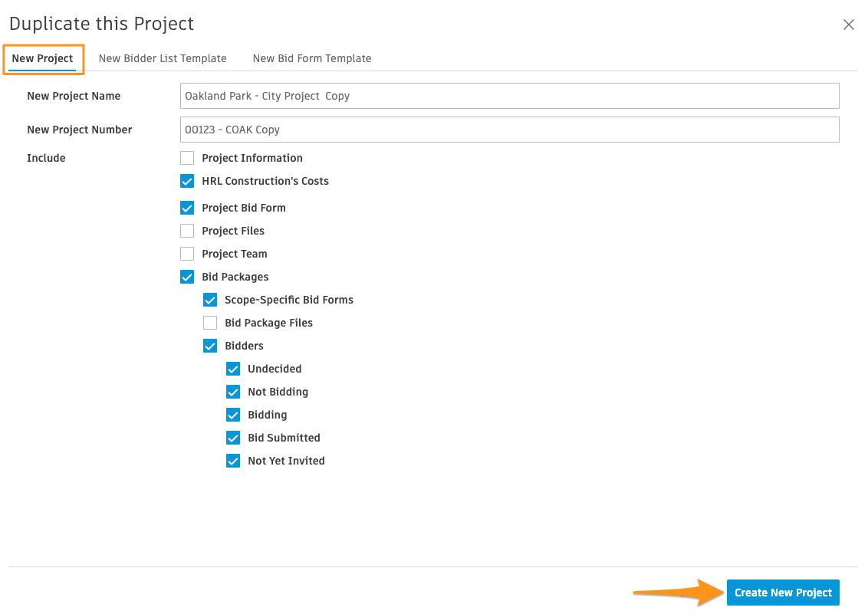Uncheck the Project Bid Form checkbox

click(187, 208)
